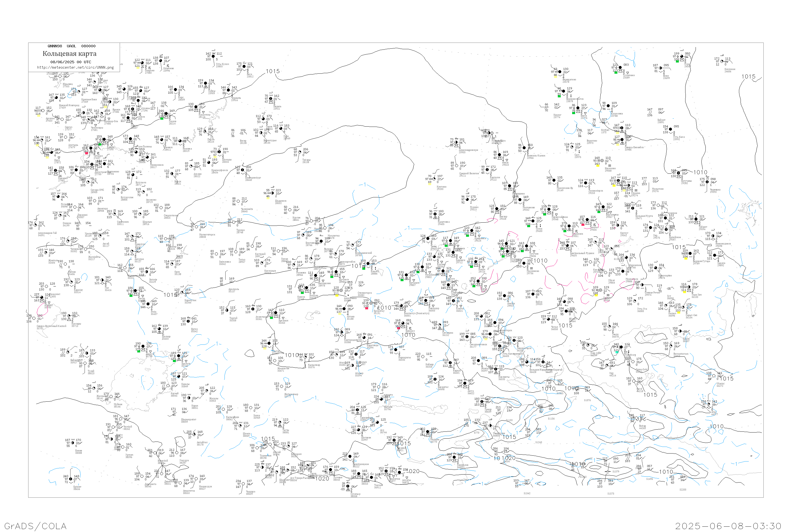
Task: Select the Караганда station cloud-cover symbol
Action: [x=364, y=338]
